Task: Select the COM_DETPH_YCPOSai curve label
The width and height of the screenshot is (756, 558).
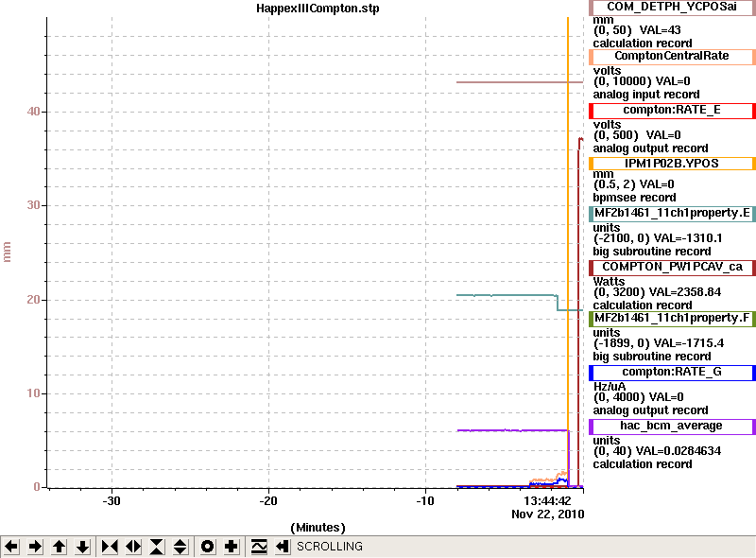Action: (x=672, y=7)
